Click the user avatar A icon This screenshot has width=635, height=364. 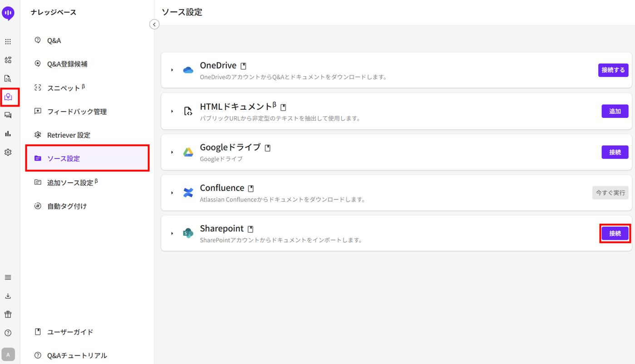[x=8, y=354]
